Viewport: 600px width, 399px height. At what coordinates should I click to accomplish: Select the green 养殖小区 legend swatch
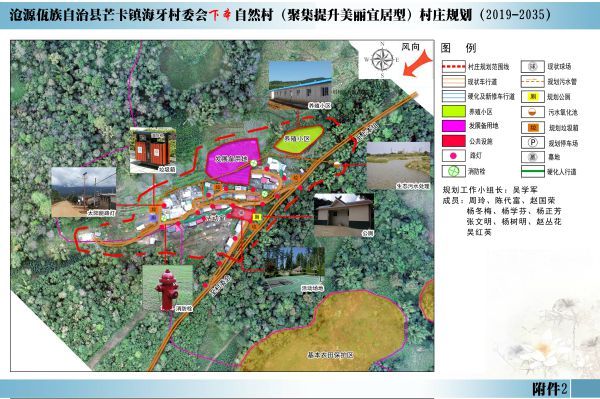tap(453, 111)
